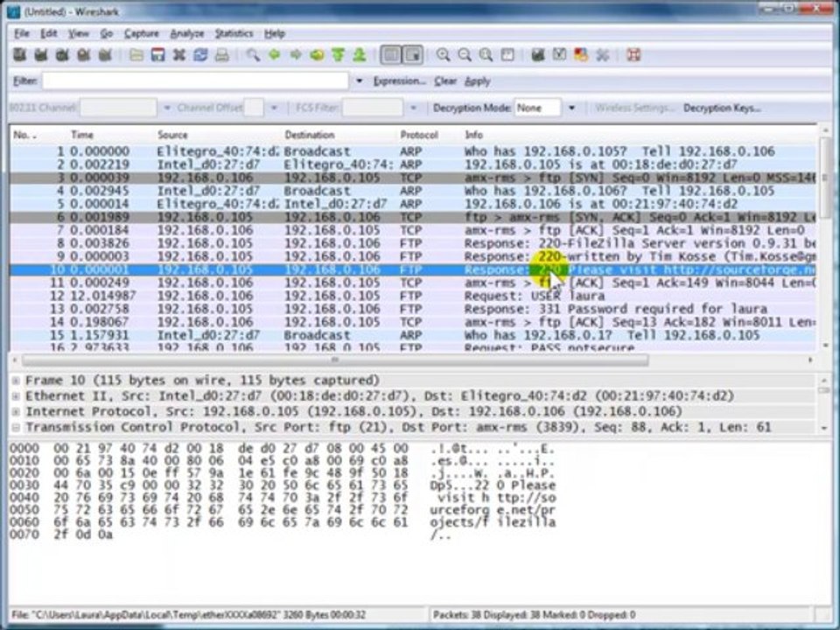
Task: Edit display filters toolbar icon
Action: 559,54
